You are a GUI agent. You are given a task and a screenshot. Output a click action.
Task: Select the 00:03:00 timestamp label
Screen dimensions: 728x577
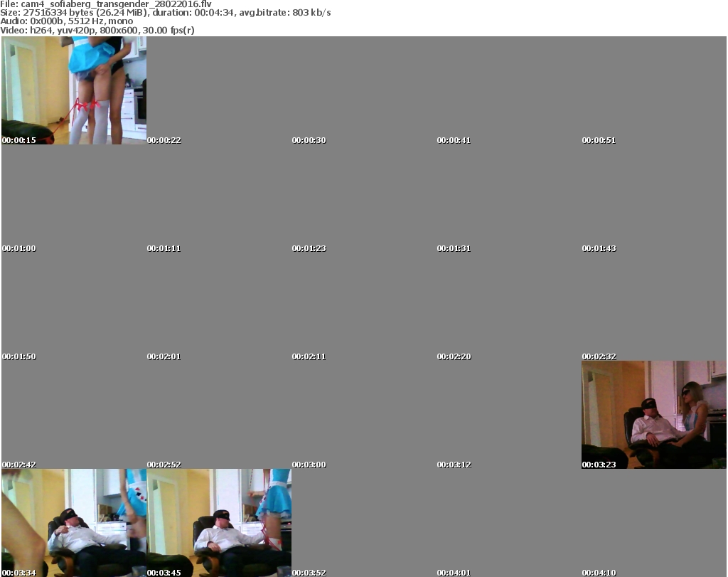click(x=309, y=465)
